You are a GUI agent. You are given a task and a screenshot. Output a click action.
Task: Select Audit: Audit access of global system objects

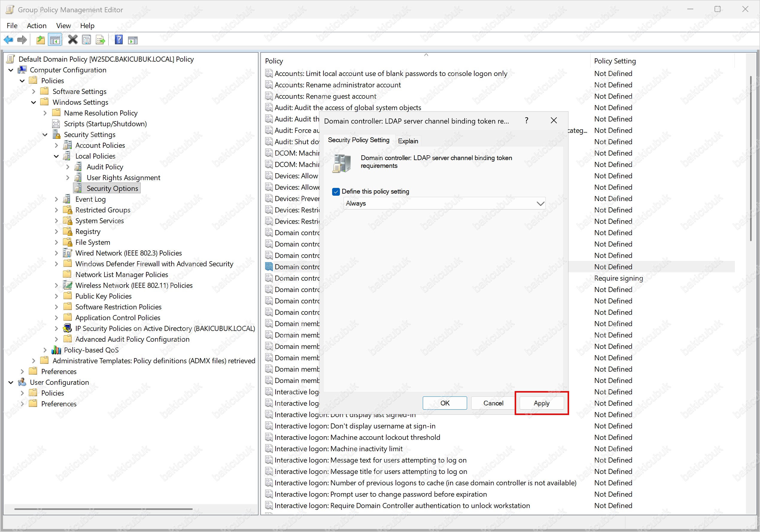coord(348,108)
